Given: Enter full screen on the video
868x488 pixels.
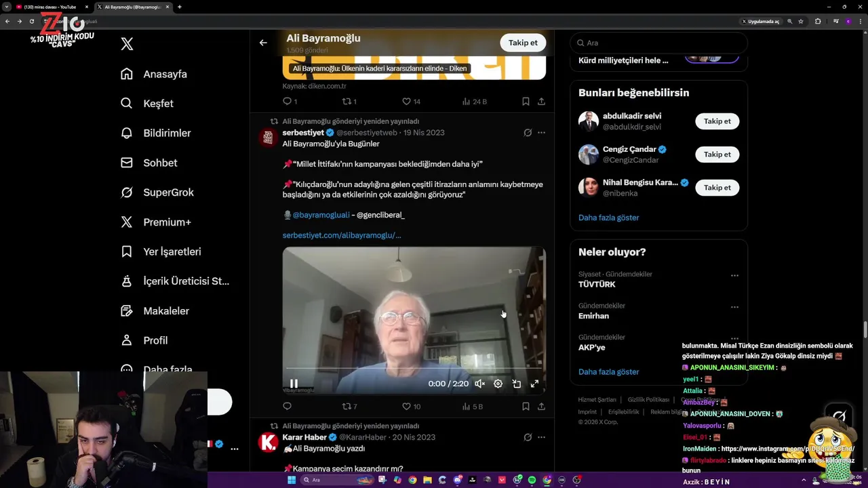Looking at the screenshot, I should pos(534,384).
